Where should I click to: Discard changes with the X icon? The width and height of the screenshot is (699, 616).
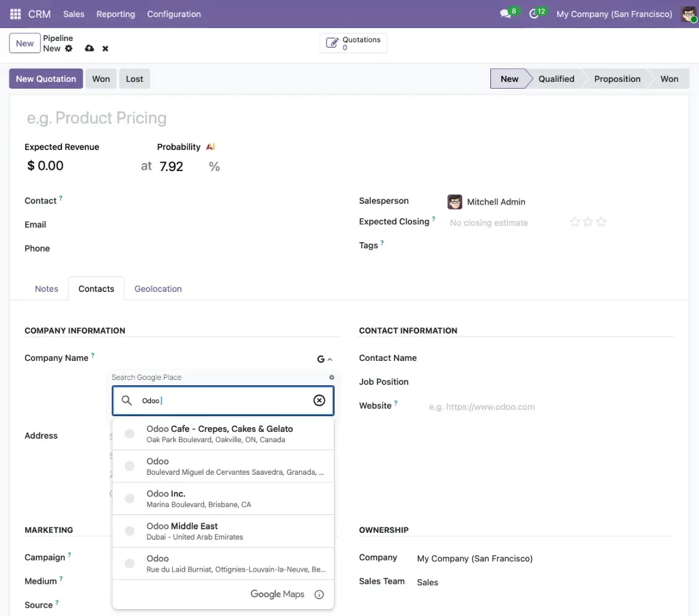tap(105, 48)
